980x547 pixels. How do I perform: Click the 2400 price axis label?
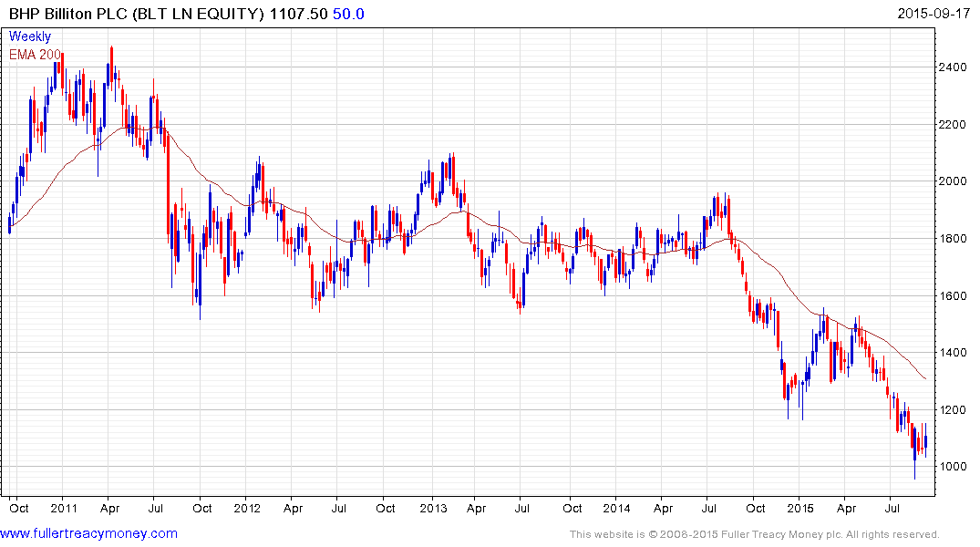pos(953,67)
